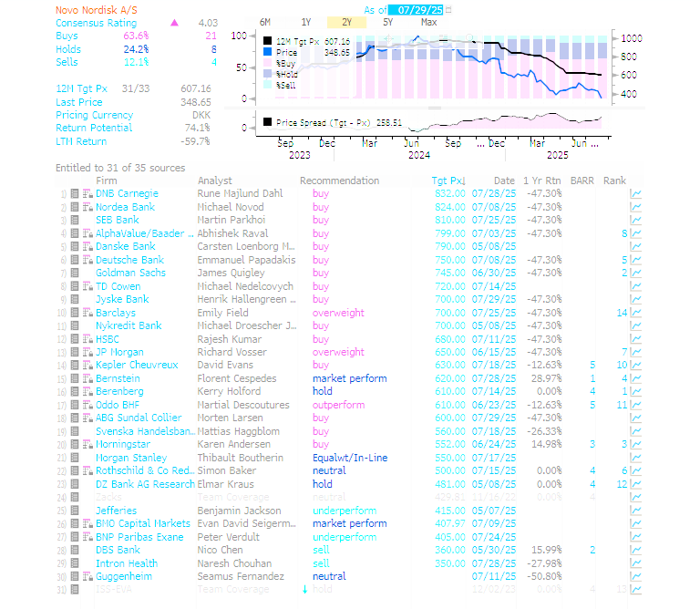The image size is (700, 609).
Task: Click firm notes icon beside Berenberg
Action: [x=87, y=391]
